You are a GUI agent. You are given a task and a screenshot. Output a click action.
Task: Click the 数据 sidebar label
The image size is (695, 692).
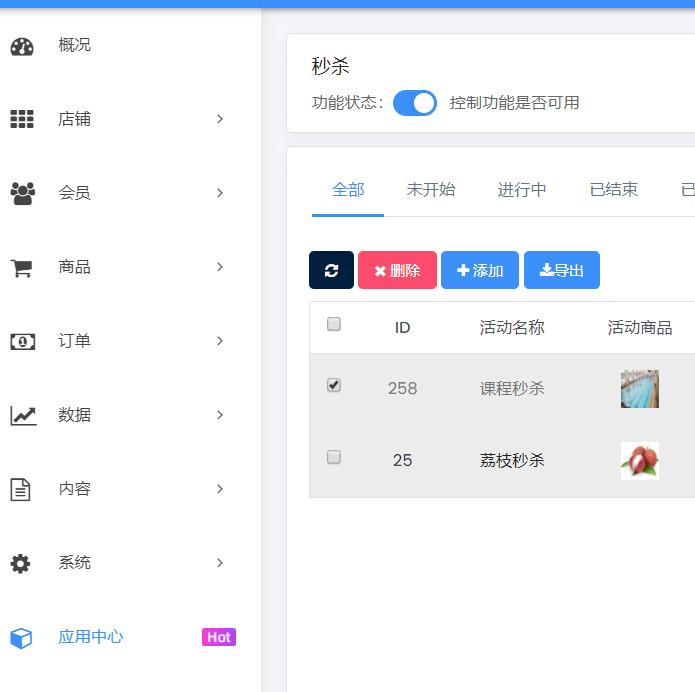coord(74,415)
